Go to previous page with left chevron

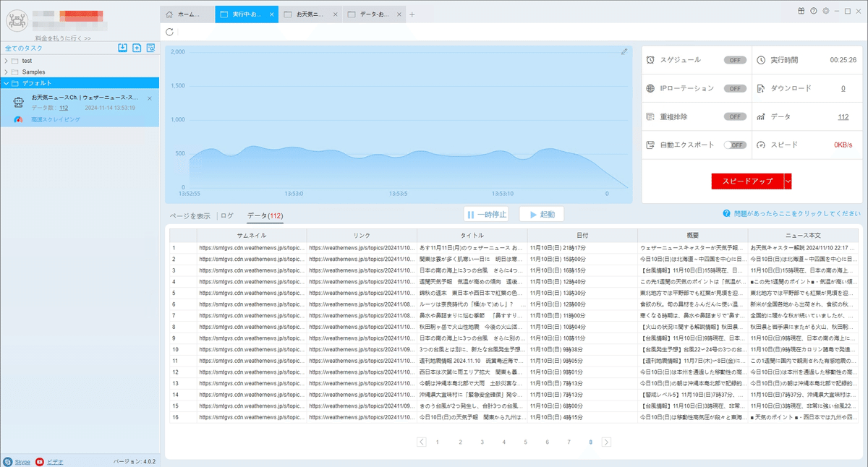coord(422,442)
